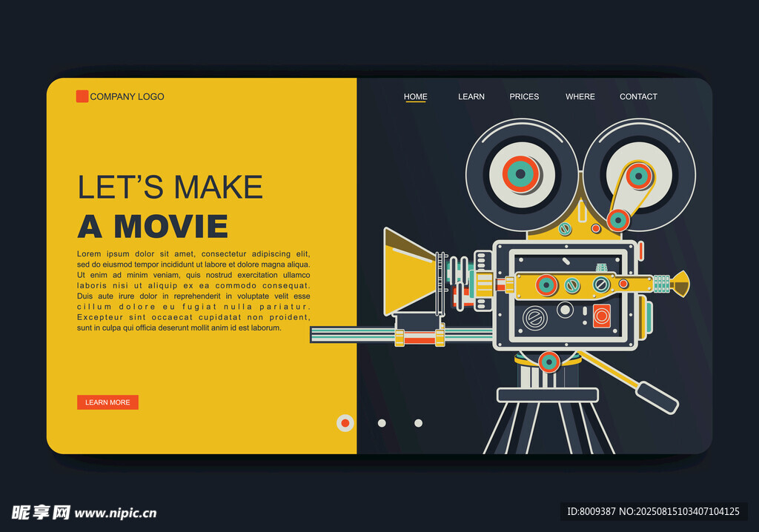Click the yellow camera lens hood

tap(408, 273)
